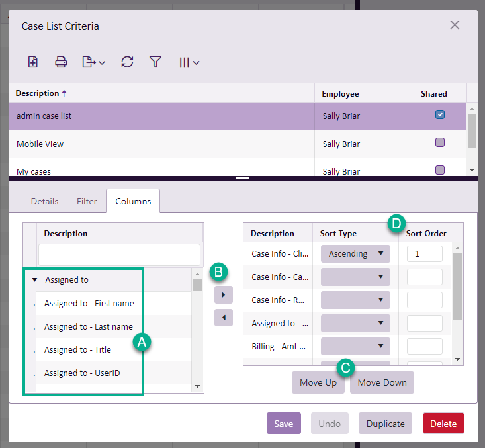The height and width of the screenshot is (448, 485).
Task: Check Shared box for Mobile View
Action: tap(440, 142)
